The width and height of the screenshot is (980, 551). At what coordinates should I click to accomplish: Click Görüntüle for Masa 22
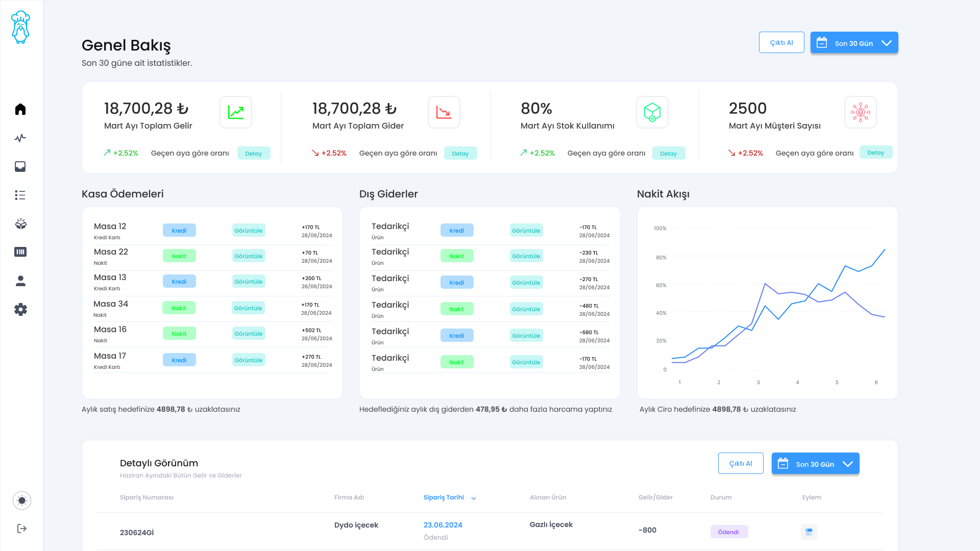(249, 256)
